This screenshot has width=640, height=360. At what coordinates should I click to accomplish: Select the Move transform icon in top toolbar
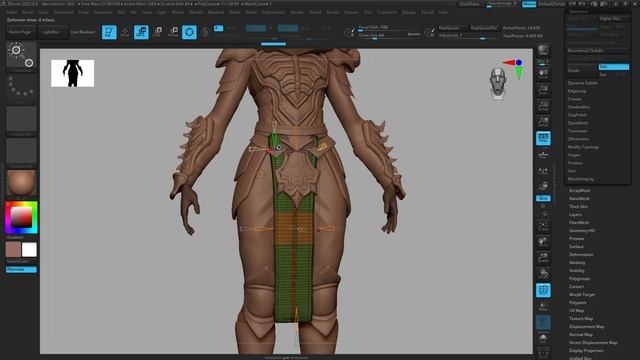click(141, 32)
